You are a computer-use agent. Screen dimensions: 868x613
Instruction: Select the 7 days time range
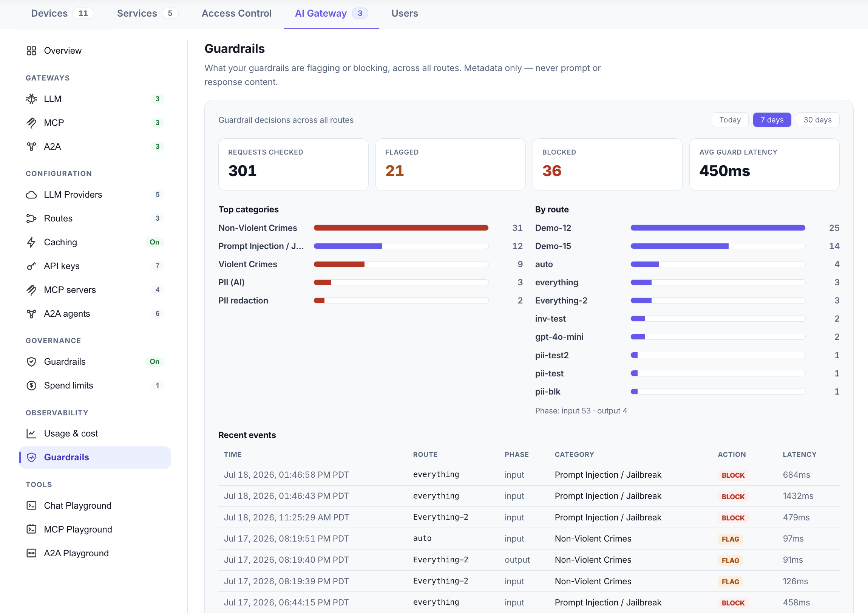(772, 120)
